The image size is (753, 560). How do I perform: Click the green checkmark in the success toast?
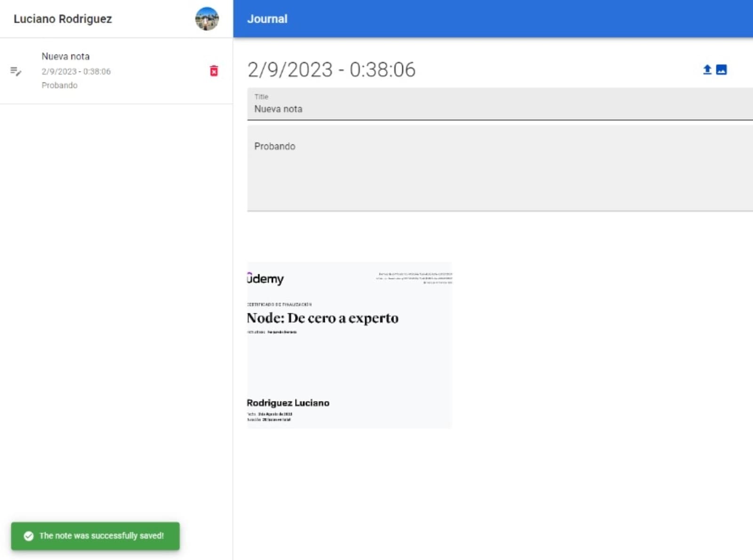(30, 536)
